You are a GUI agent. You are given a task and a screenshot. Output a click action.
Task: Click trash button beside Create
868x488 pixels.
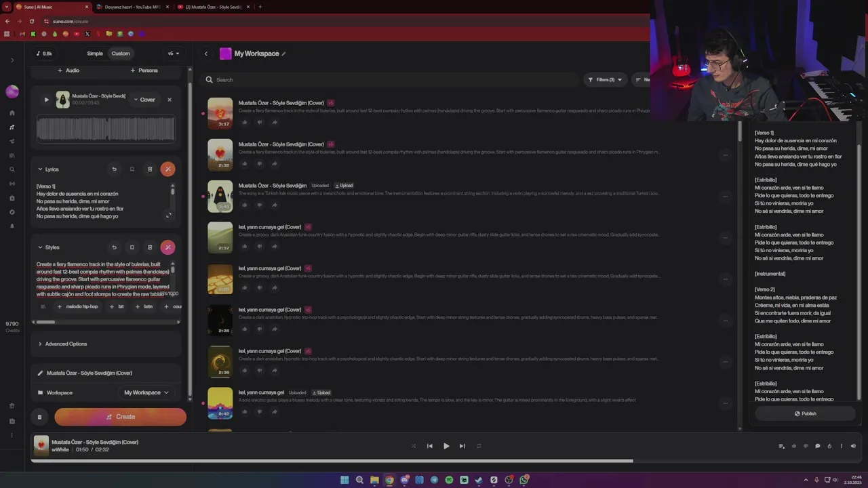coord(39,417)
